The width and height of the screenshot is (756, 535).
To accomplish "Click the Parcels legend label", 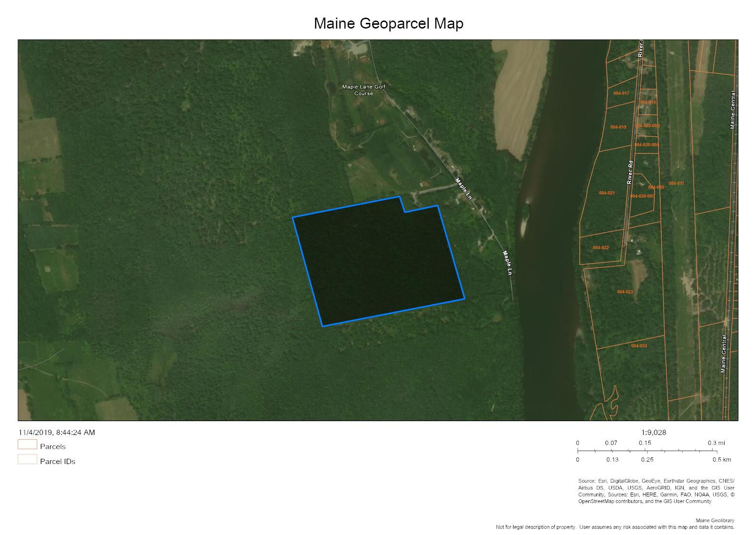I will (53, 447).
